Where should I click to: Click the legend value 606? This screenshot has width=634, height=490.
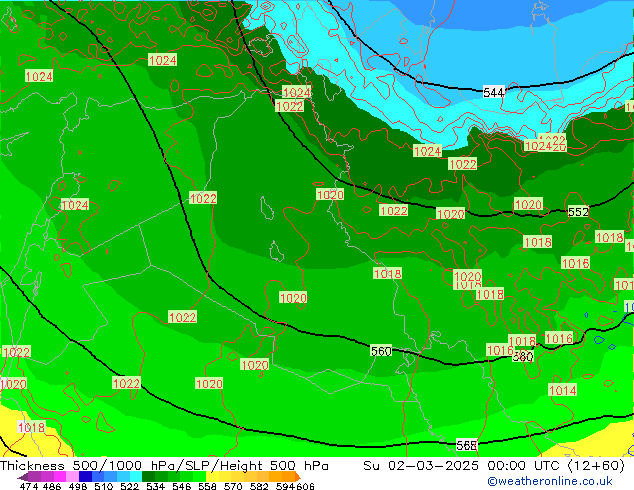pyautogui.click(x=305, y=486)
